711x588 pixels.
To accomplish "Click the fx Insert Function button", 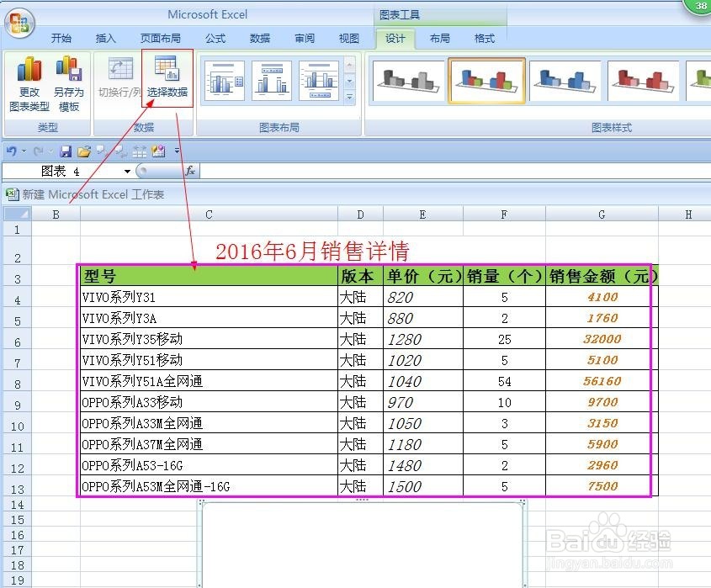I will tap(190, 171).
